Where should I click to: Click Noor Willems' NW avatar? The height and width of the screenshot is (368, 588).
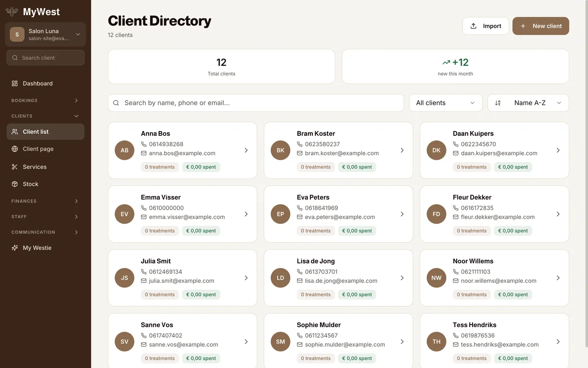[x=437, y=278]
